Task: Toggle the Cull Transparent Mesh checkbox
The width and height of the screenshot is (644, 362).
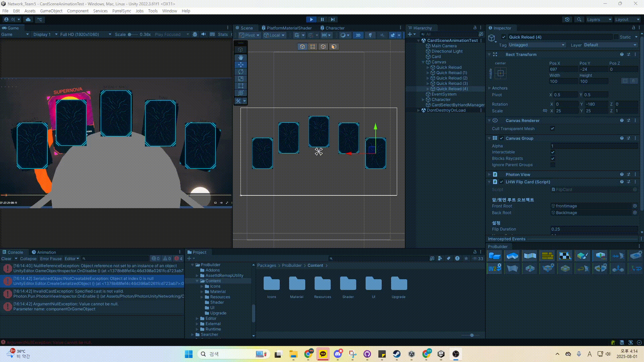Action: click(x=552, y=129)
